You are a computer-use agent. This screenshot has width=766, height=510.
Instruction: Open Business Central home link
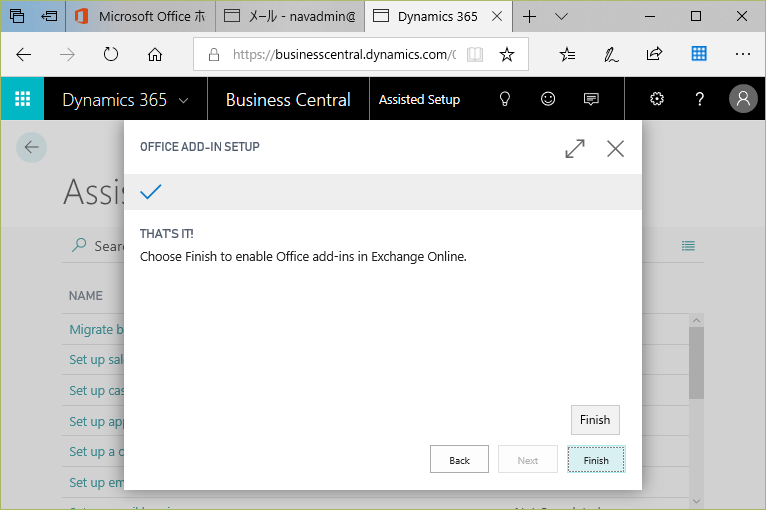pos(288,100)
